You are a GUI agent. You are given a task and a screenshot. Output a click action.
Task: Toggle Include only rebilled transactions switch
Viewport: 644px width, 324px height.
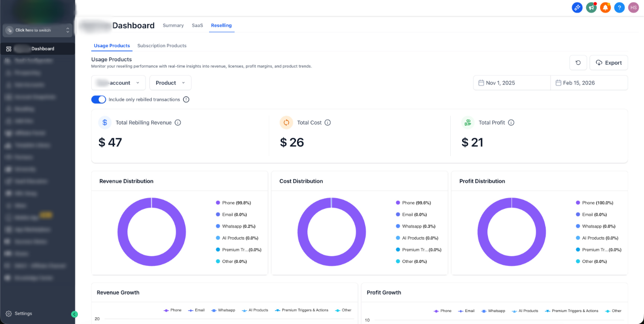[x=98, y=100]
